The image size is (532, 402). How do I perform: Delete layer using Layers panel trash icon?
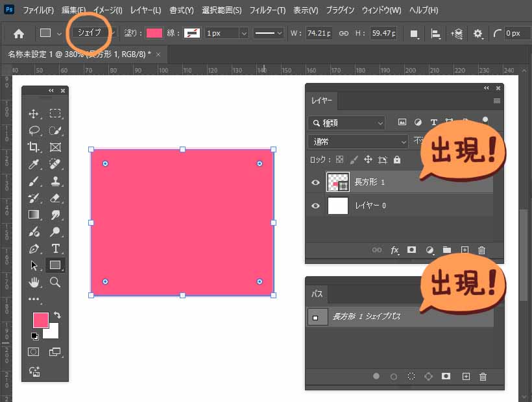pos(481,250)
